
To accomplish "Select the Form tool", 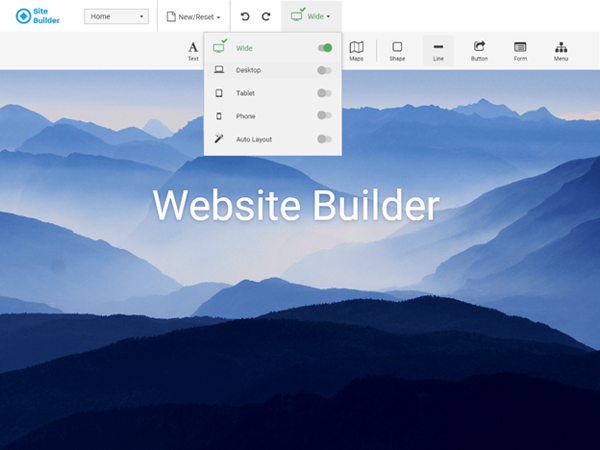I will click(x=520, y=51).
